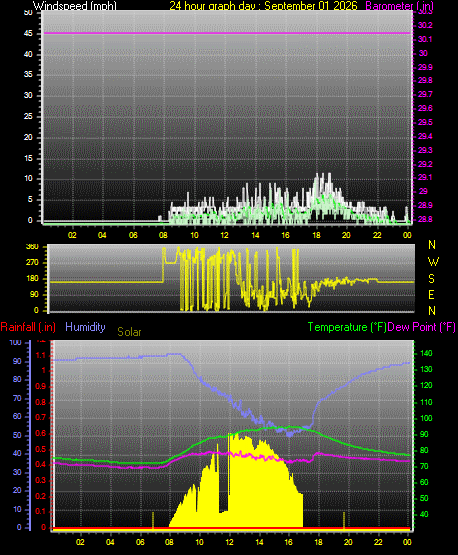Click the rainfall axis value "0.3"
The image size is (458, 555).
click(41, 480)
